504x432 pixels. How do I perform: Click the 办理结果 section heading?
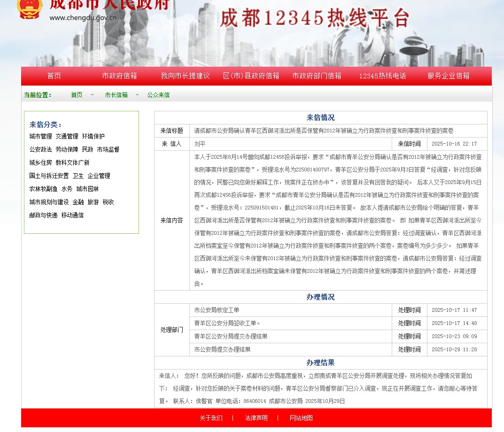320,363
